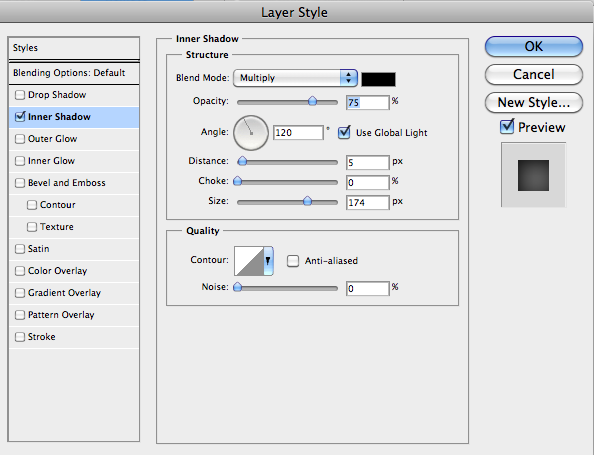
Task: Click the Noise slider handle
Action: (x=238, y=287)
